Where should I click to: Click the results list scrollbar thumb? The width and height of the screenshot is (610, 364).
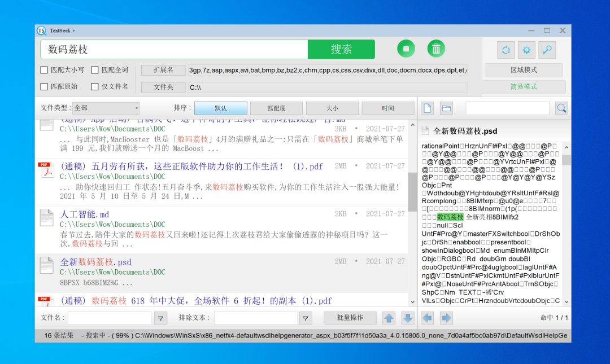tap(412, 192)
